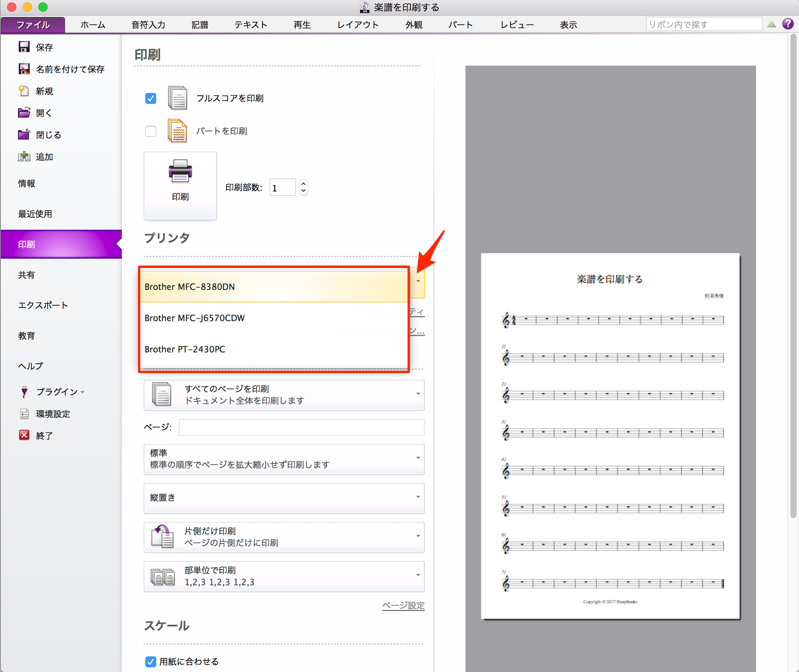Switch to the レイアウト ribbon tab
This screenshot has height=672, width=799.
pos(358,25)
